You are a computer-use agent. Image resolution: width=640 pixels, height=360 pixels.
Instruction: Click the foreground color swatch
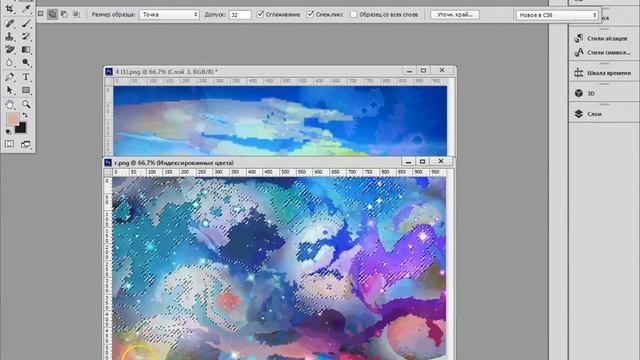click(x=13, y=119)
